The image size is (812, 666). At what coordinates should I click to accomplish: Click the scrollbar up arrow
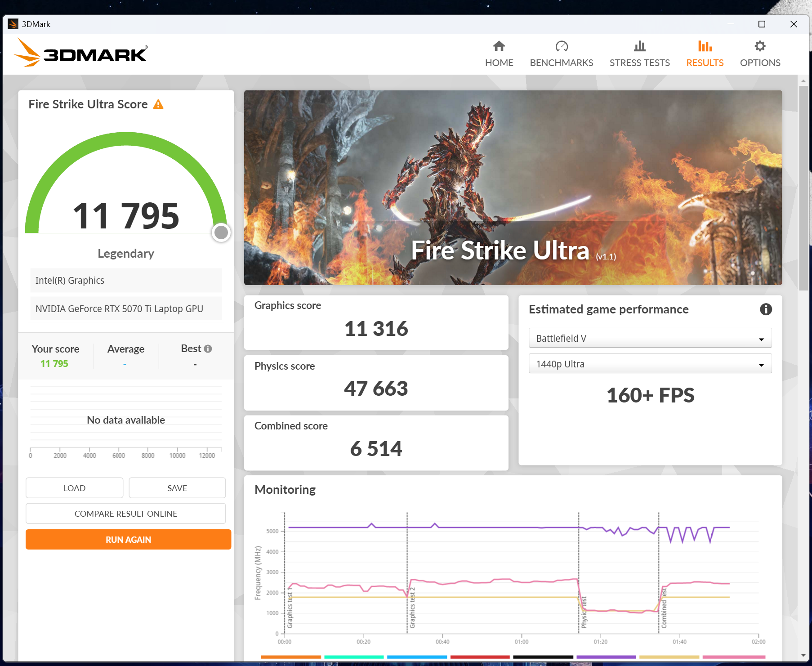(x=803, y=81)
